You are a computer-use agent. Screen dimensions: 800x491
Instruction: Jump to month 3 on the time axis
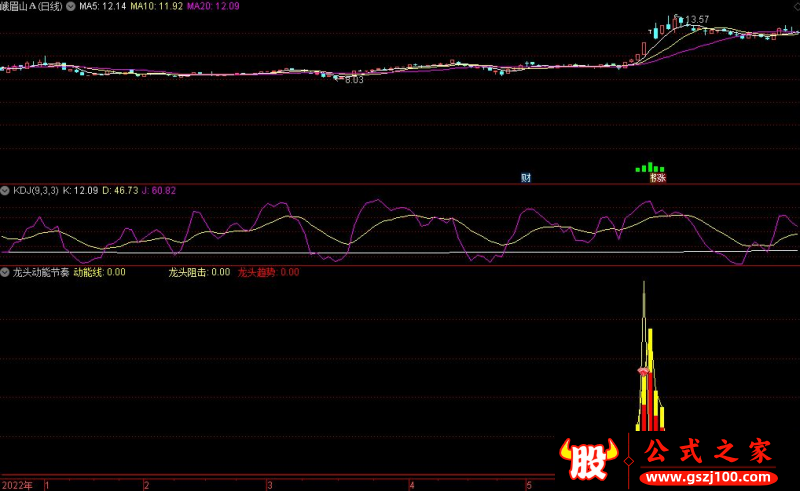pyautogui.click(x=268, y=485)
